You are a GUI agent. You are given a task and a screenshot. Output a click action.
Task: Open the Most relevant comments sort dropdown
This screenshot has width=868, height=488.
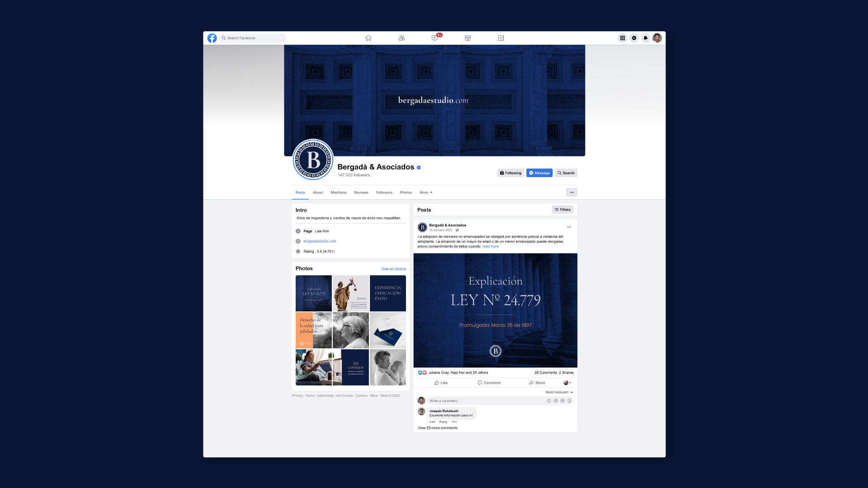click(559, 392)
